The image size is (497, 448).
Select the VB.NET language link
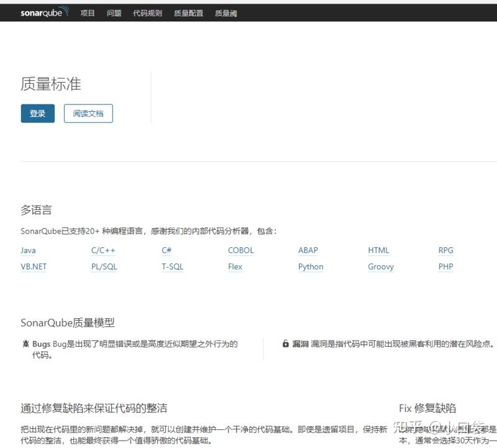(x=34, y=267)
